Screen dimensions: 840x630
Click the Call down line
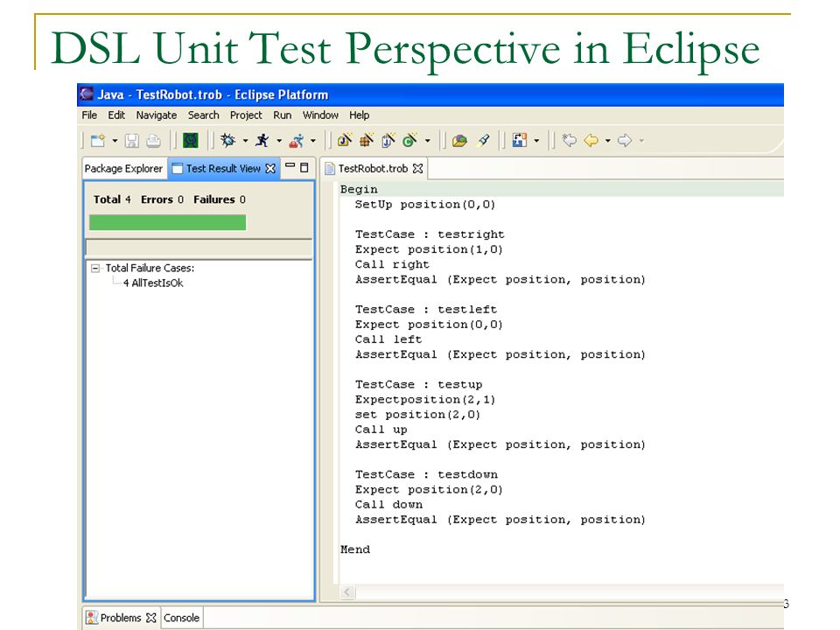coord(388,504)
